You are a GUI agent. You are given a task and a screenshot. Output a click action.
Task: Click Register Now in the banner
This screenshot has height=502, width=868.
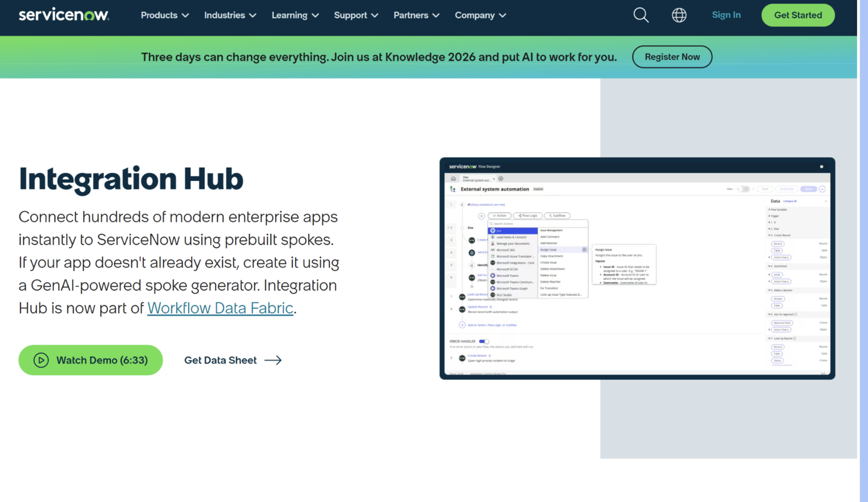(672, 57)
